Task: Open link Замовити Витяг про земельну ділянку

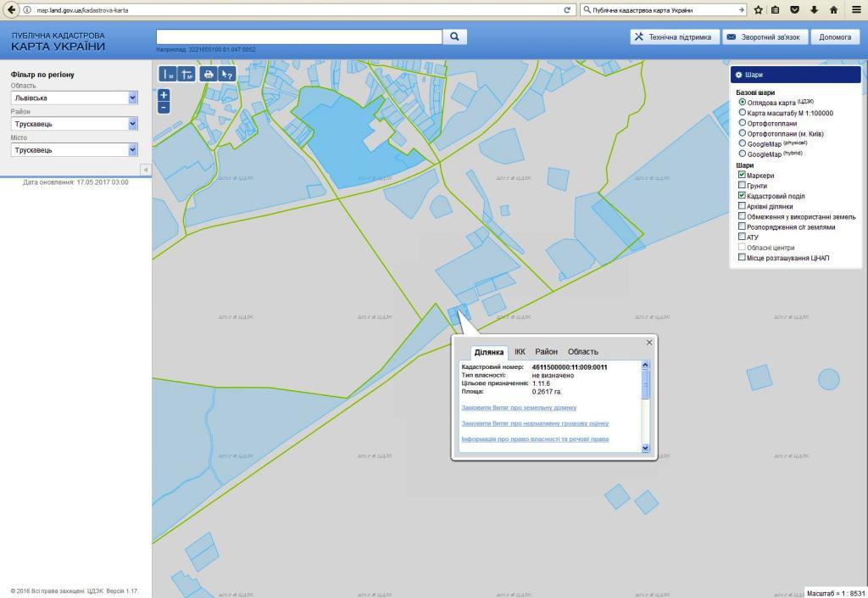Action: coord(518,407)
